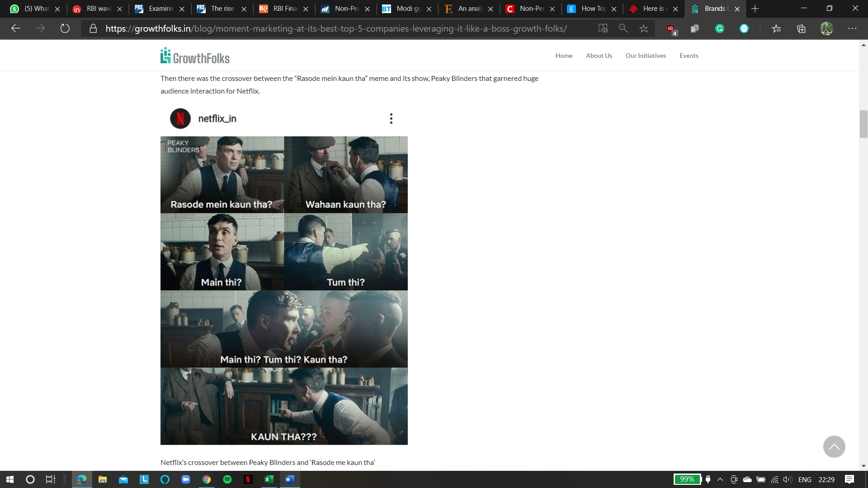
Task: Click the scroll-to-top round arrow button
Action: (834, 446)
